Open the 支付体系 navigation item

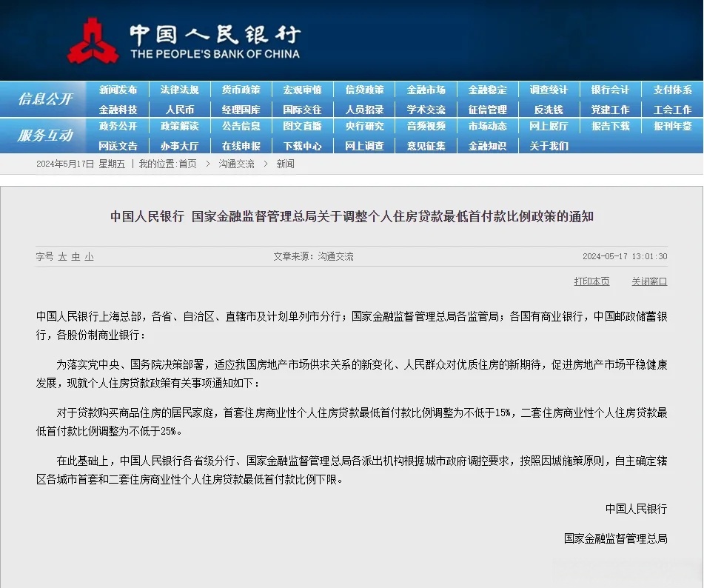(x=671, y=90)
